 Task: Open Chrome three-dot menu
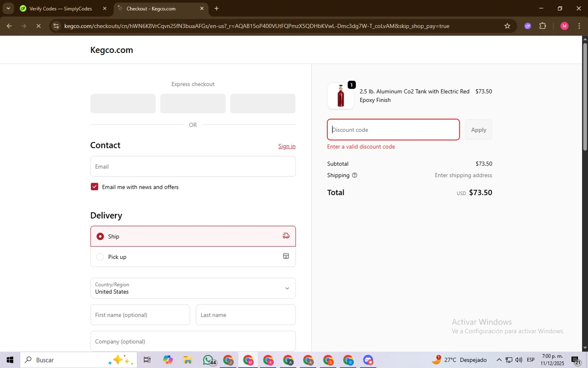point(579,26)
